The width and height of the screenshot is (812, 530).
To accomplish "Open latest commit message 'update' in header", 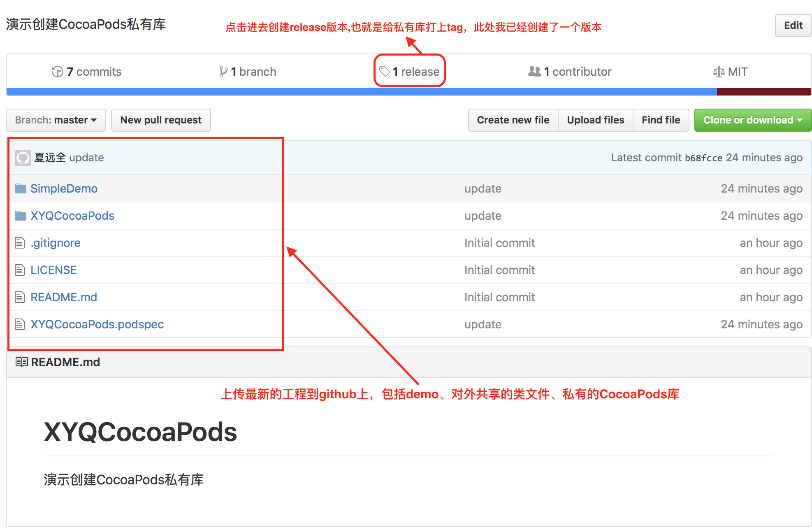I will [86, 158].
